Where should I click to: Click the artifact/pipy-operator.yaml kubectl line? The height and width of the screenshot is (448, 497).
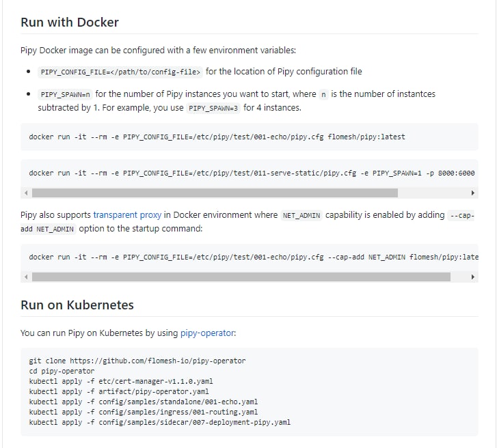pyautogui.click(x=119, y=391)
